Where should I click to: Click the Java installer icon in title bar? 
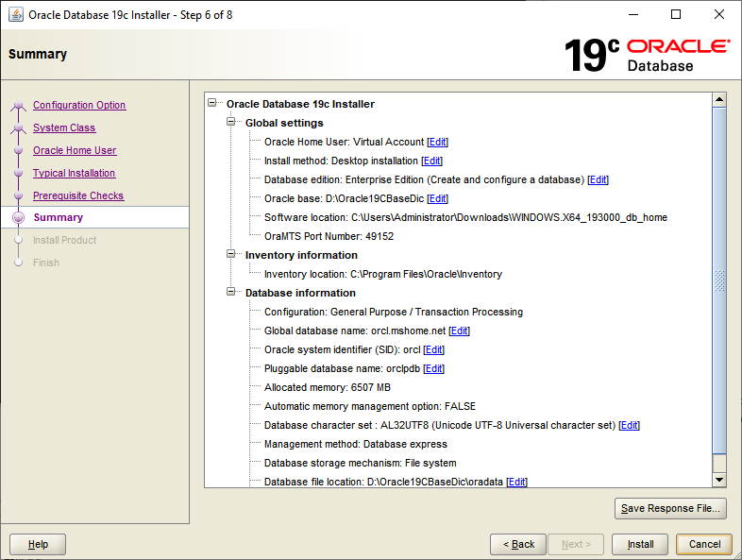pyautogui.click(x=16, y=15)
